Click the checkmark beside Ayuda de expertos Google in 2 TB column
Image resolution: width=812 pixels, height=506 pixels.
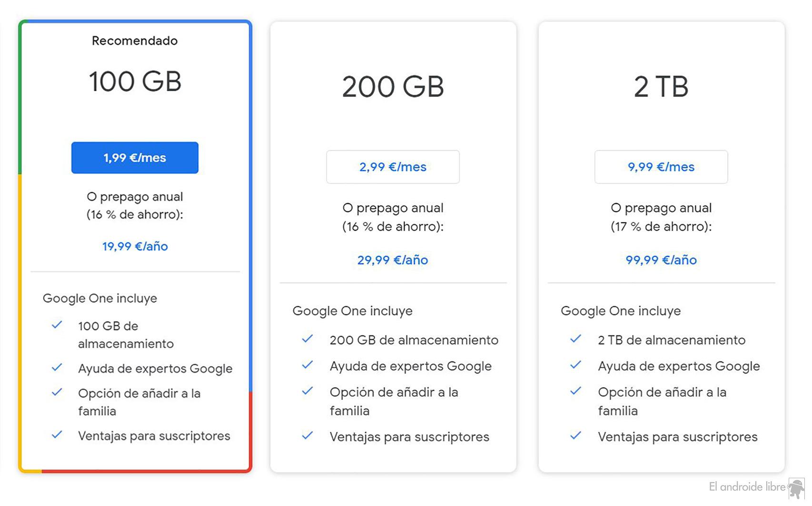click(x=575, y=365)
